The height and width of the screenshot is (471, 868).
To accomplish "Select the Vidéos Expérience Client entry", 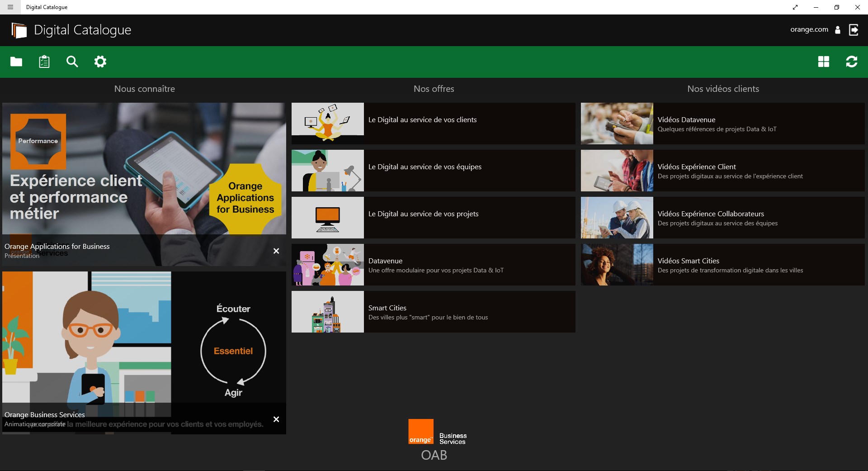I will click(x=723, y=171).
